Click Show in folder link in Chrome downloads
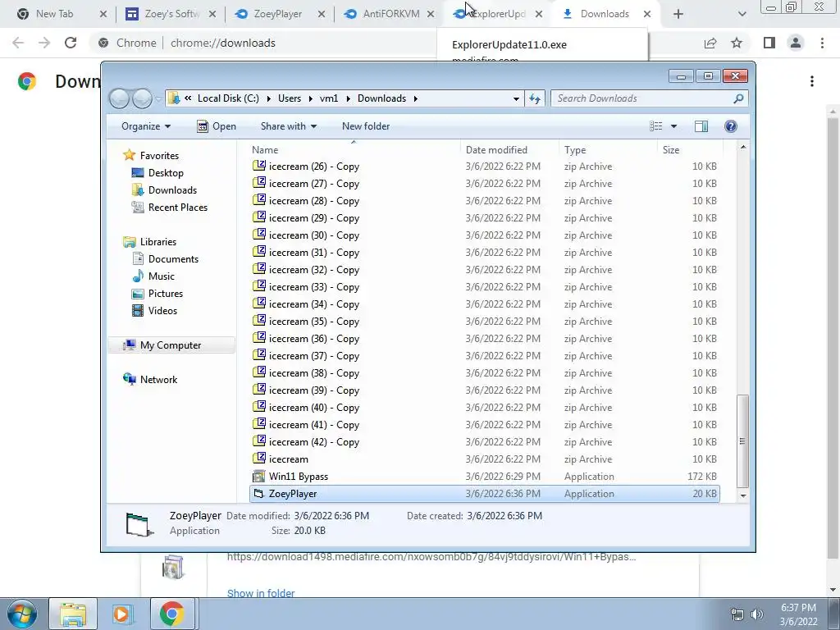Viewport: 840px width, 630px height. point(261,593)
